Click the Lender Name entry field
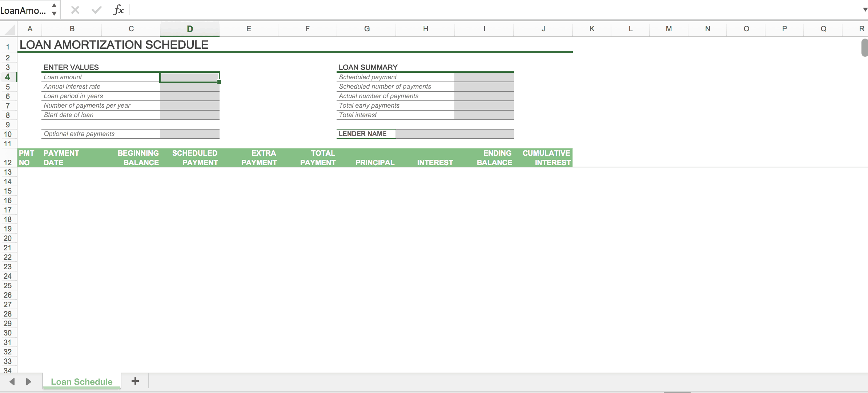 point(455,134)
